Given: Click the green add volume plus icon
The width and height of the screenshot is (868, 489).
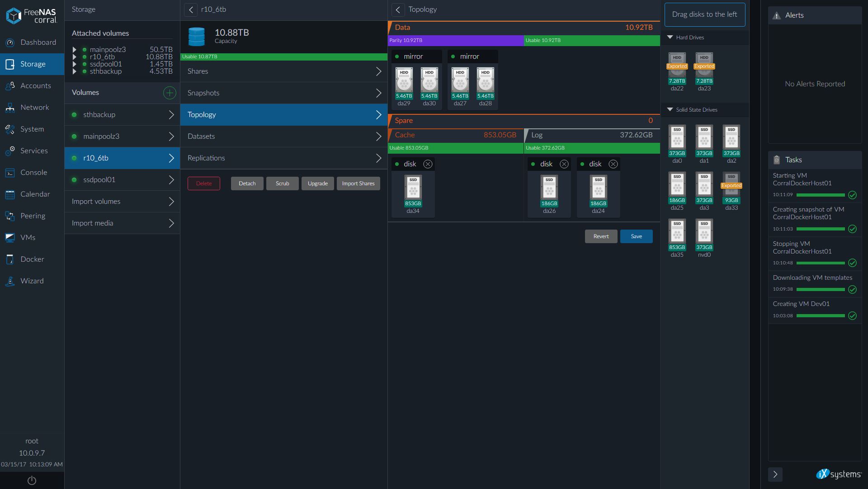Looking at the screenshot, I should coord(170,93).
